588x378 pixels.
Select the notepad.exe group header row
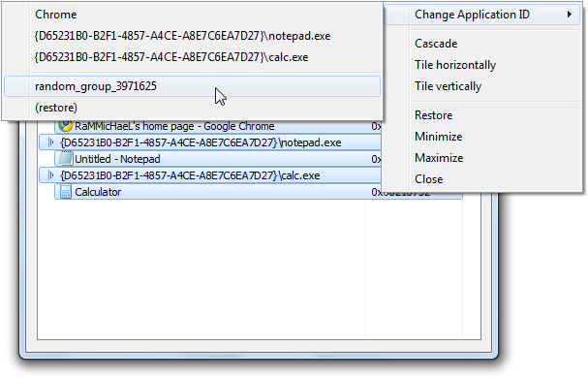point(210,142)
